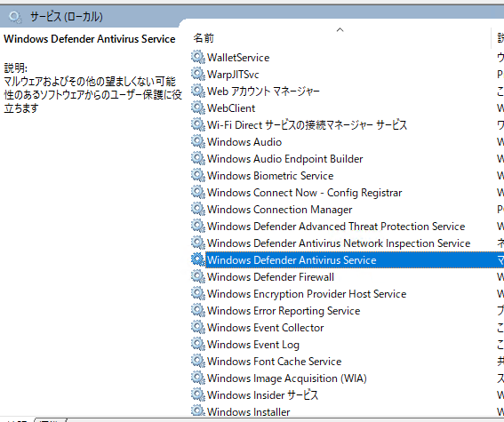Viewport: 504px width, 422px height.
Task: Click the gear icon beside Windows Defender Firewall
Action: (x=198, y=276)
